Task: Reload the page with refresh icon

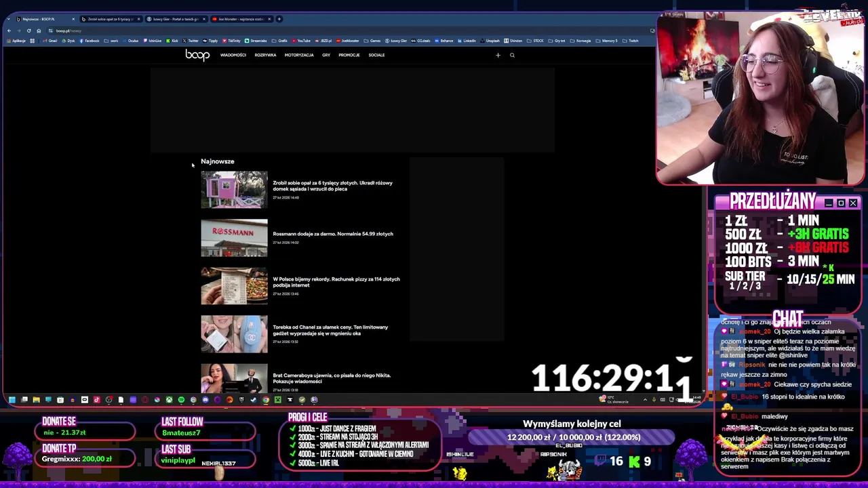Action: pos(28,30)
